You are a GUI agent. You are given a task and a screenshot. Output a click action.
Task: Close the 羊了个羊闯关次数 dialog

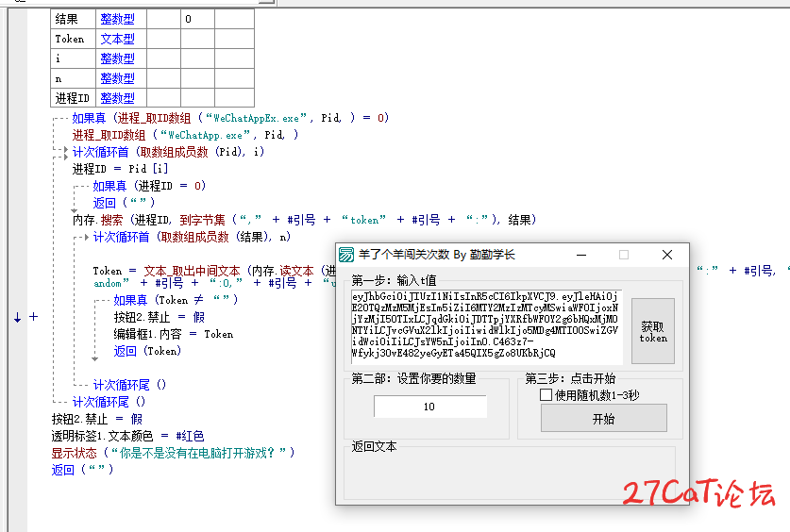coord(667,256)
